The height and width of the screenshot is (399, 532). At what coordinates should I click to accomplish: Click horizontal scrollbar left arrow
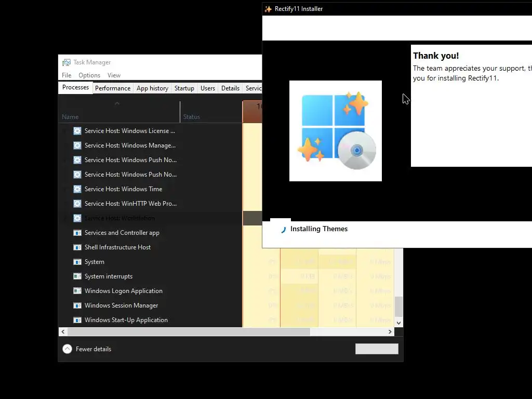[63, 332]
